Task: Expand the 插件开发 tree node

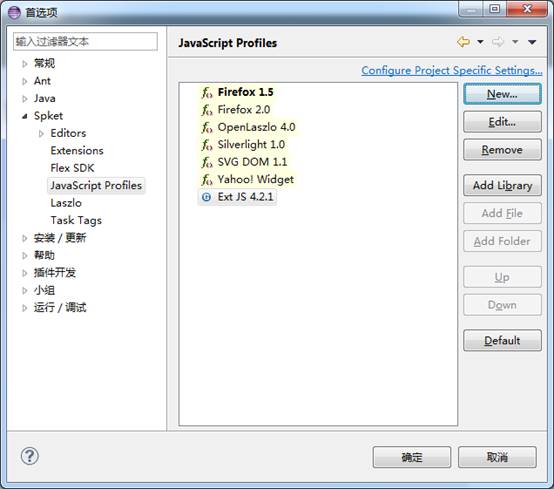Action: [x=24, y=273]
